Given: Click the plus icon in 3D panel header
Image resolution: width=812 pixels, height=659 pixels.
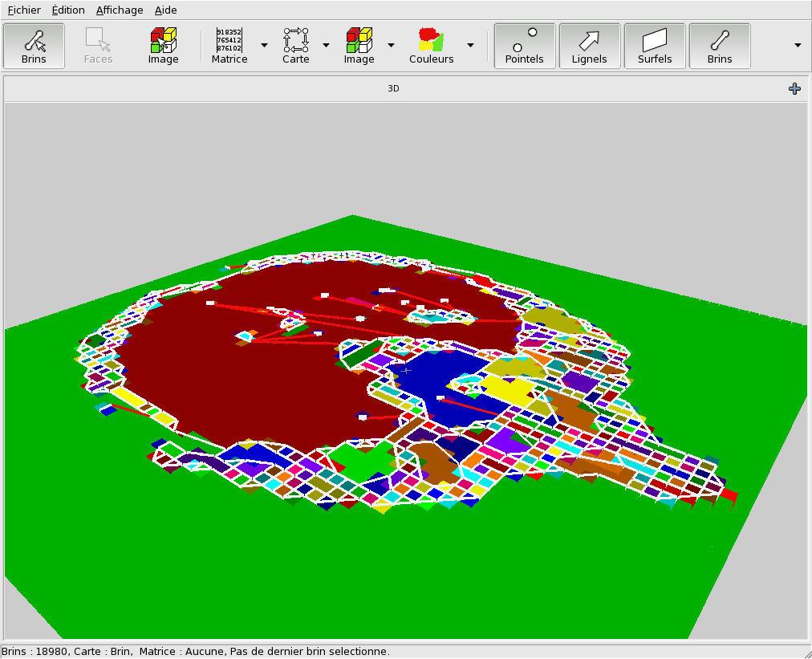Looking at the screenshot, I should [x=794, y=89].
